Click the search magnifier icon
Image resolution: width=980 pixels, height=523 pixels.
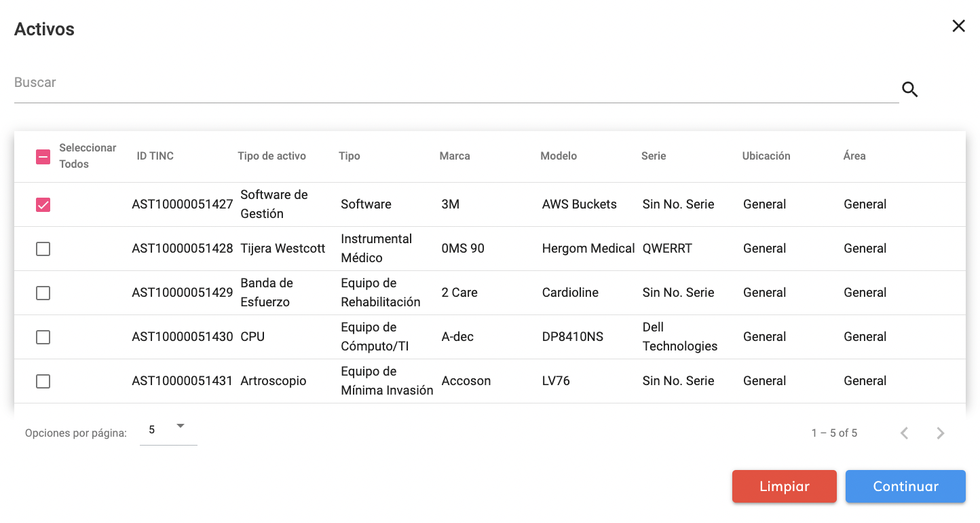click(x=909, y=89)
